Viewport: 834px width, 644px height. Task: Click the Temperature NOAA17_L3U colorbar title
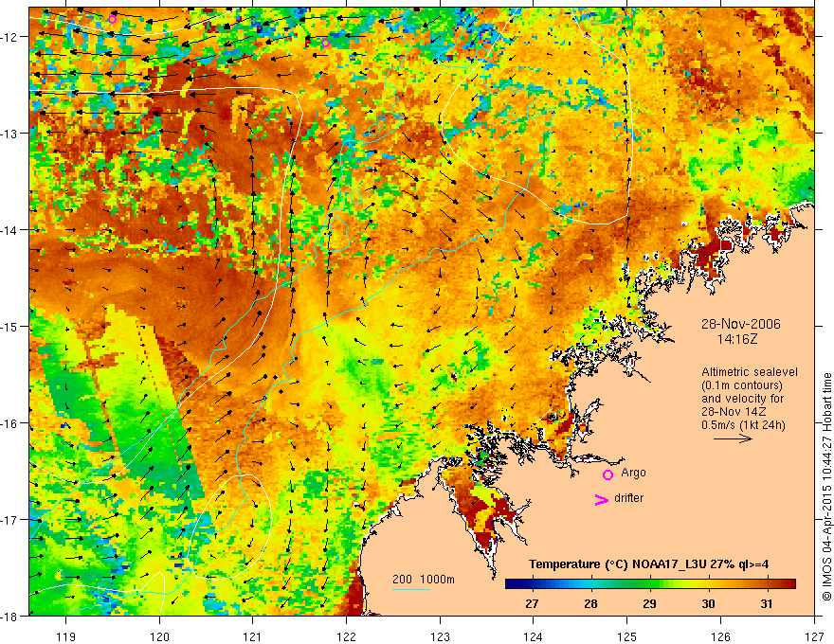tap(649, 563)
